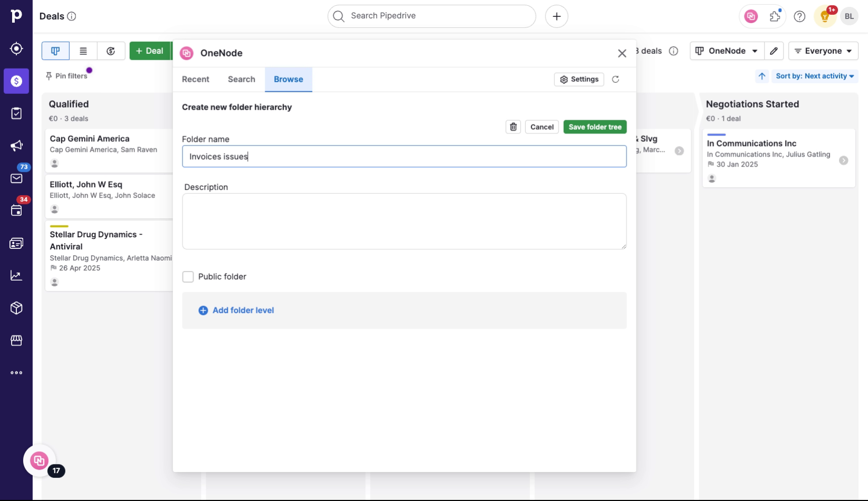The width and height of the screenshot is (868, 501).
Task: Switch to the Recent tab
Action: 196,80
